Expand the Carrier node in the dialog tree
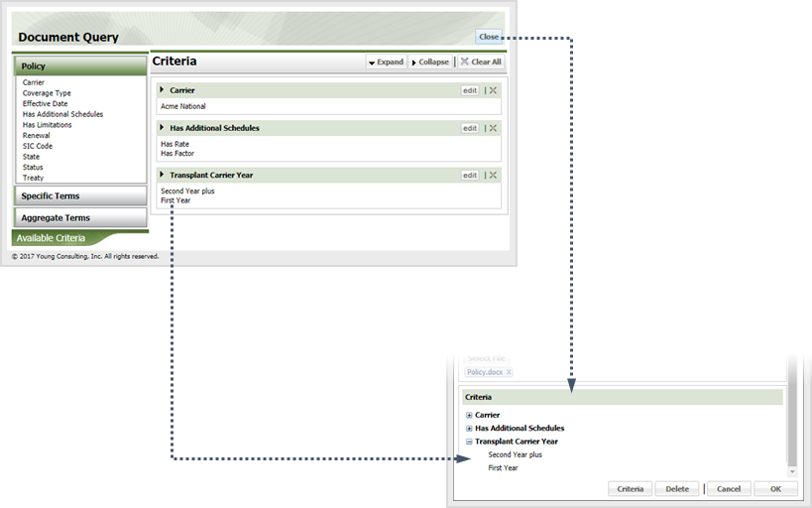This screenshot has height=508, width=812. [x=469, y=415]
